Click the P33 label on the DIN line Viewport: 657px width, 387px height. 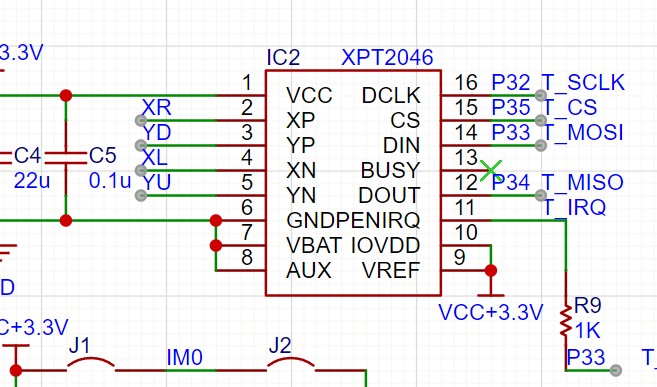pyautogui.click(x=511, y=132)
